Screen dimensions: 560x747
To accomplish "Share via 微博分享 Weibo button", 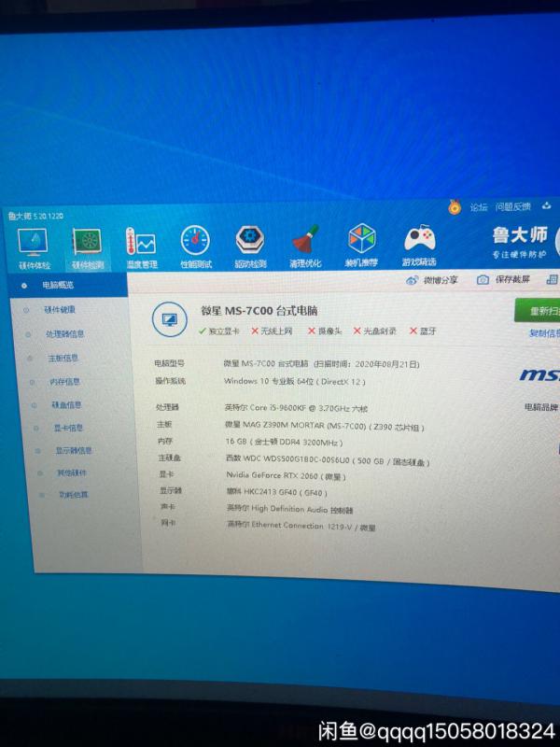I will (432, 280).
